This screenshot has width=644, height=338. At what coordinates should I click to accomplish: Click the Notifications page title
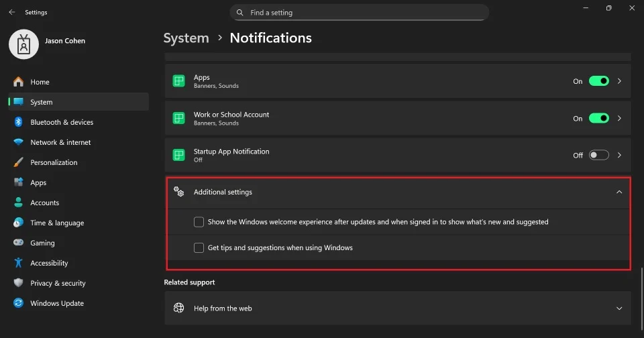[270, 38]
